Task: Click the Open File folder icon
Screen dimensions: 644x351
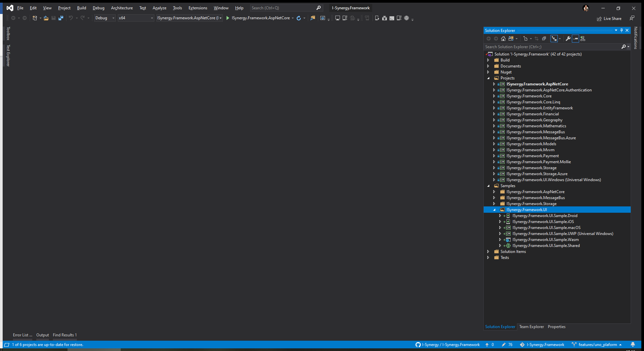Action: (x=46, y=18)
